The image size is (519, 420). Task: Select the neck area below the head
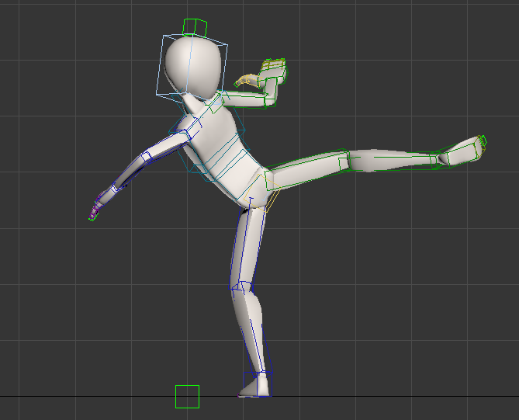(x=192, y=102)
